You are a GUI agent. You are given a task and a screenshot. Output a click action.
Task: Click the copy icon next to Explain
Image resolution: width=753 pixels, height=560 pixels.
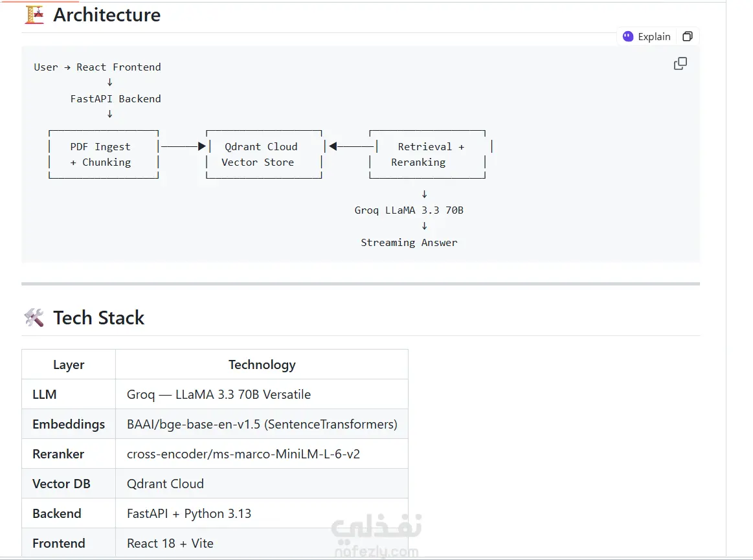coord(688,37)
